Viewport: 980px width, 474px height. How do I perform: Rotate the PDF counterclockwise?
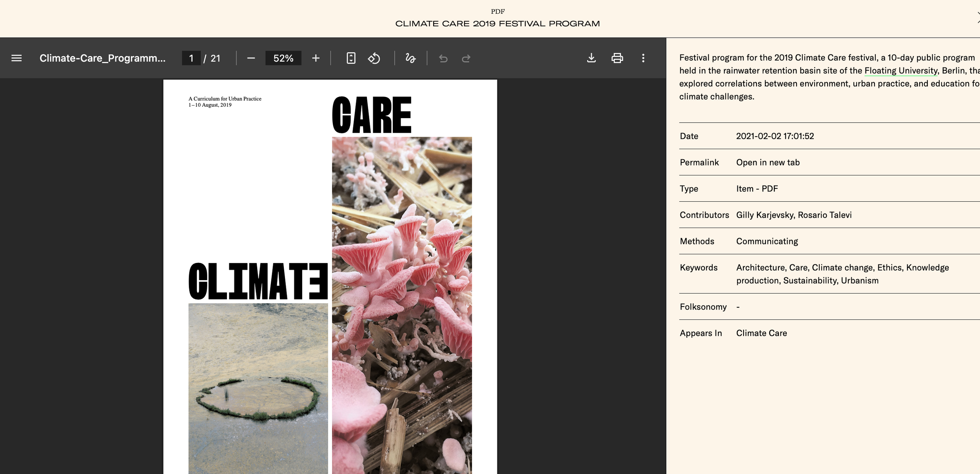pos(374,58)
